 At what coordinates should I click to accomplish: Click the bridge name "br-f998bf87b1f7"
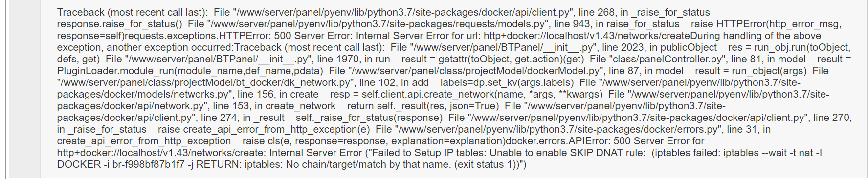pyautogui.click(x=151, y=164)
